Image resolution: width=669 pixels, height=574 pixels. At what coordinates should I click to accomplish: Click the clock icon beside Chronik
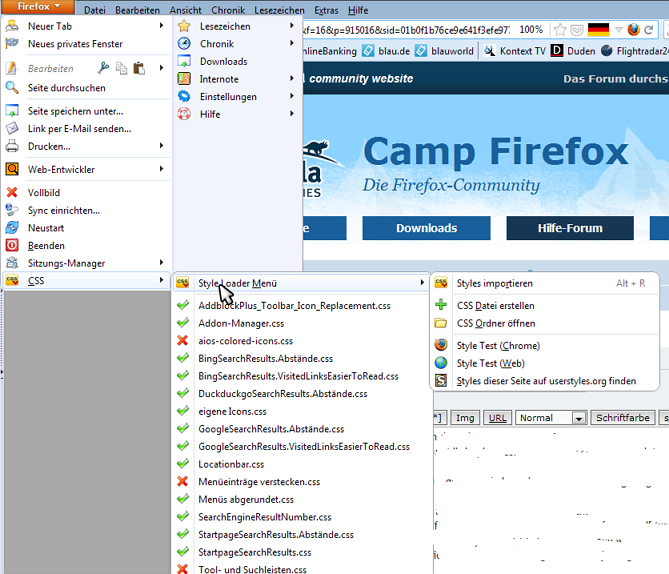coord(184,44)
